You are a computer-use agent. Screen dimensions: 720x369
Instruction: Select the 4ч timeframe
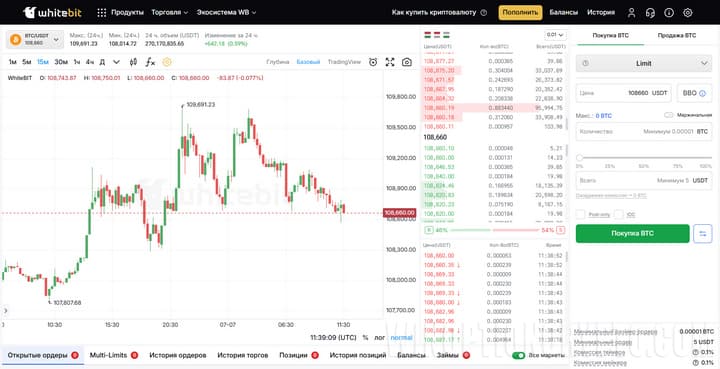(90, 62)
